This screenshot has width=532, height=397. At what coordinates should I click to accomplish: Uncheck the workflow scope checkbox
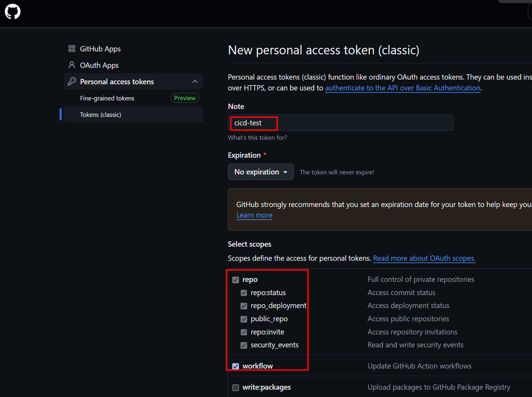click(x=235, y=366)
